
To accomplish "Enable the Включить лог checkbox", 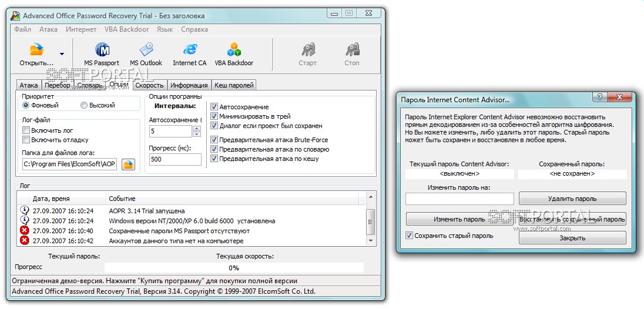I will click(26, 130).
